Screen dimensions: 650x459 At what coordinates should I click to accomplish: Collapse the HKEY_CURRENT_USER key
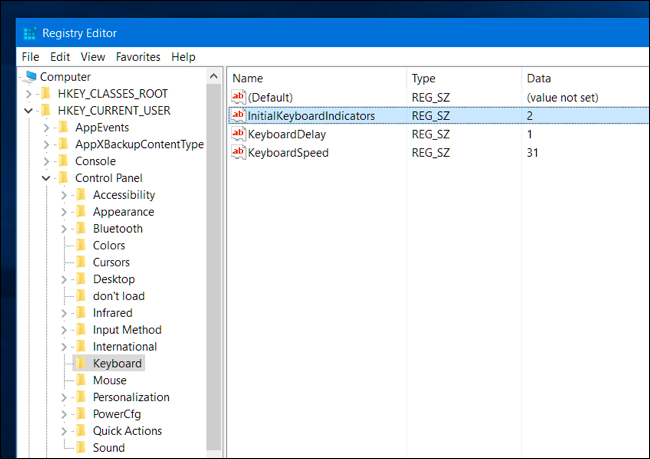point(28,110)
